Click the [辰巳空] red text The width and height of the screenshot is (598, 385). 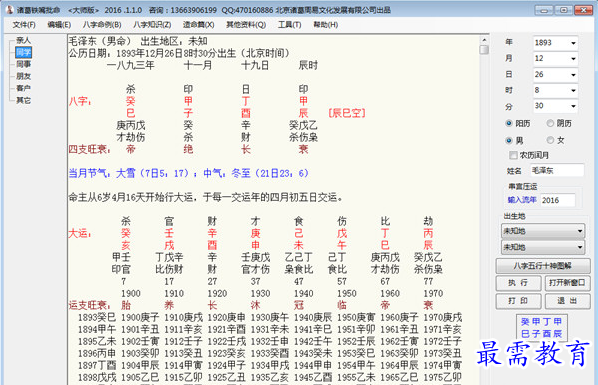click(x=347, y=113)
